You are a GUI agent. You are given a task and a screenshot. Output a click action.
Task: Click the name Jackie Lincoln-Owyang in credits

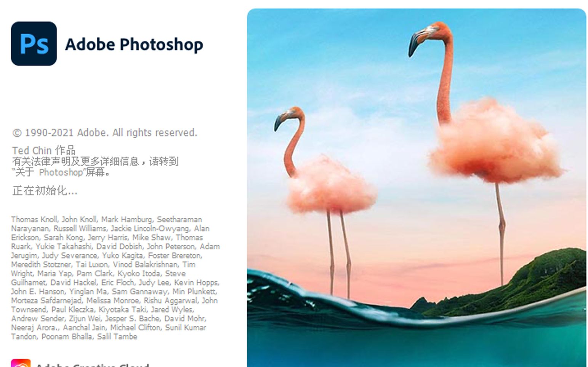(x=150, y=228)
